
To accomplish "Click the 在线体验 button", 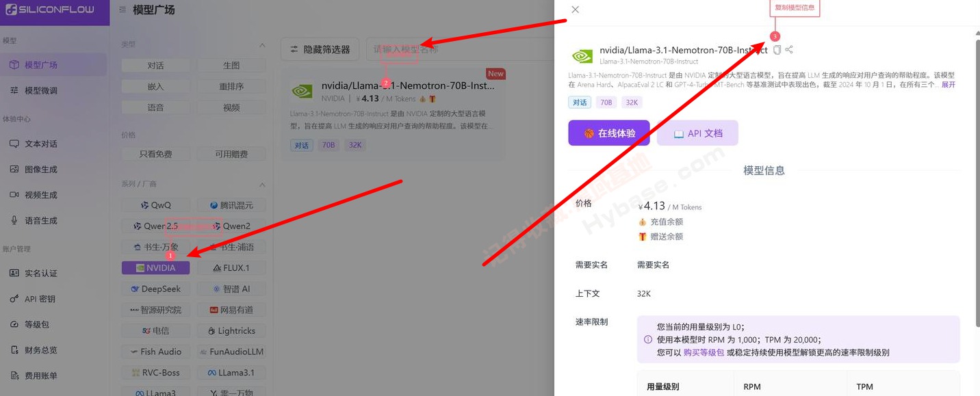I will click(609, 133).
